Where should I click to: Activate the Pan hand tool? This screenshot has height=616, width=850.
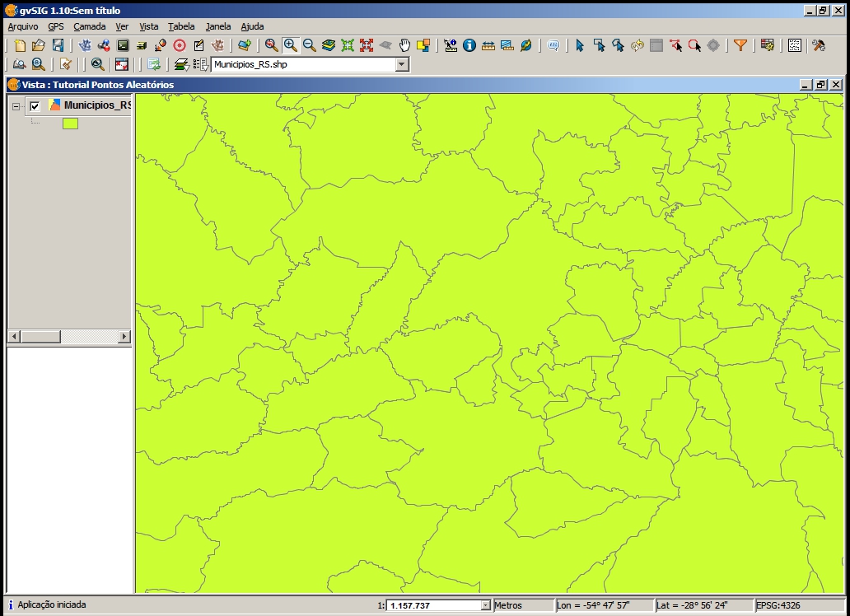point(404,45)
